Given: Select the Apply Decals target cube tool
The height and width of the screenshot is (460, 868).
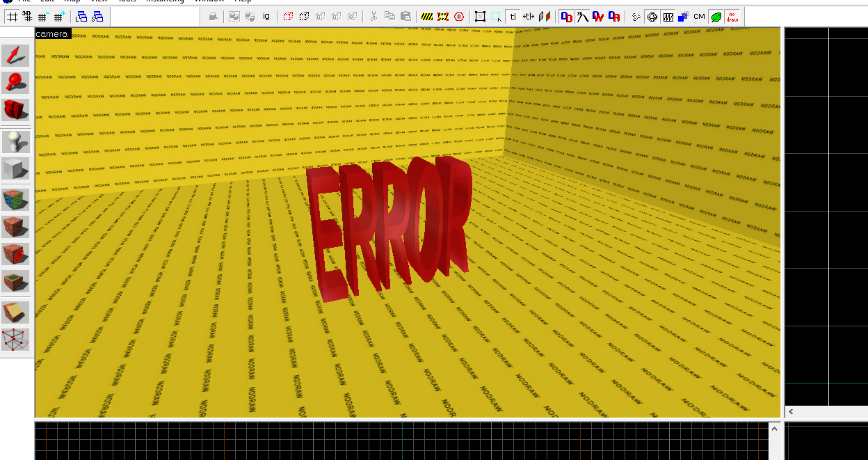Looking at the screenshot, I should tap(15, 254).
